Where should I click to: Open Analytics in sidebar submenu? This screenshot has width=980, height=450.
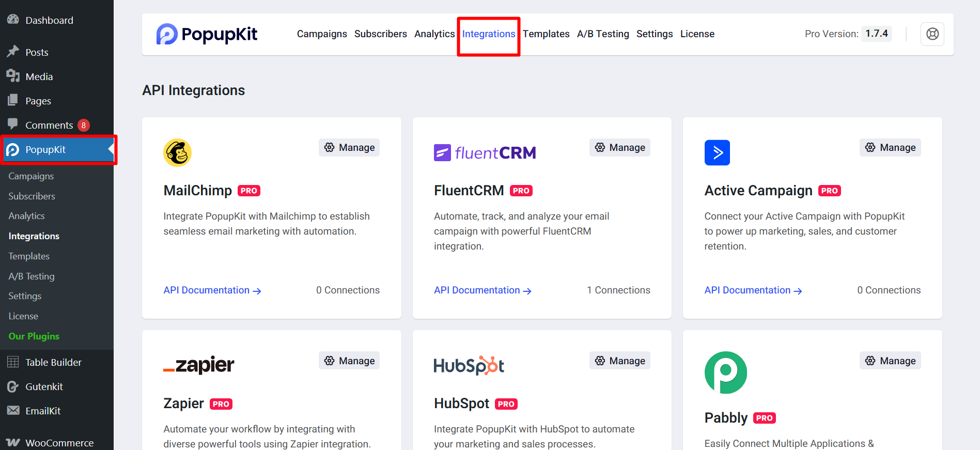pos(26,216)
